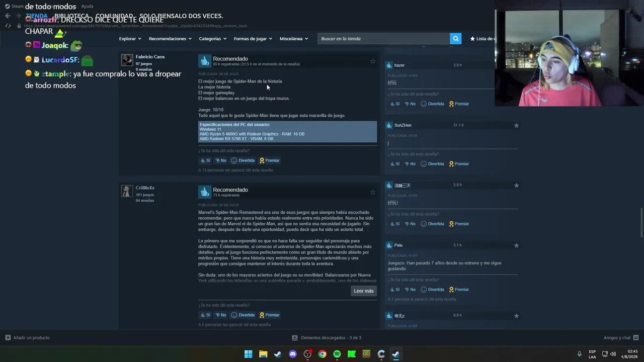The image size is (644, 362).
Task: Open File Explorer from the taskbar
Action: pos(263,354)
